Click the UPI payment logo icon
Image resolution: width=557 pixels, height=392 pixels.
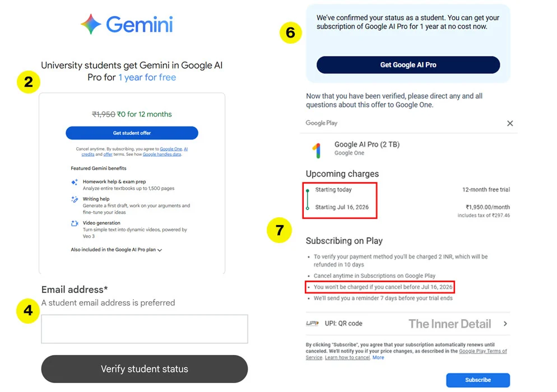click(x=312, y=324)
